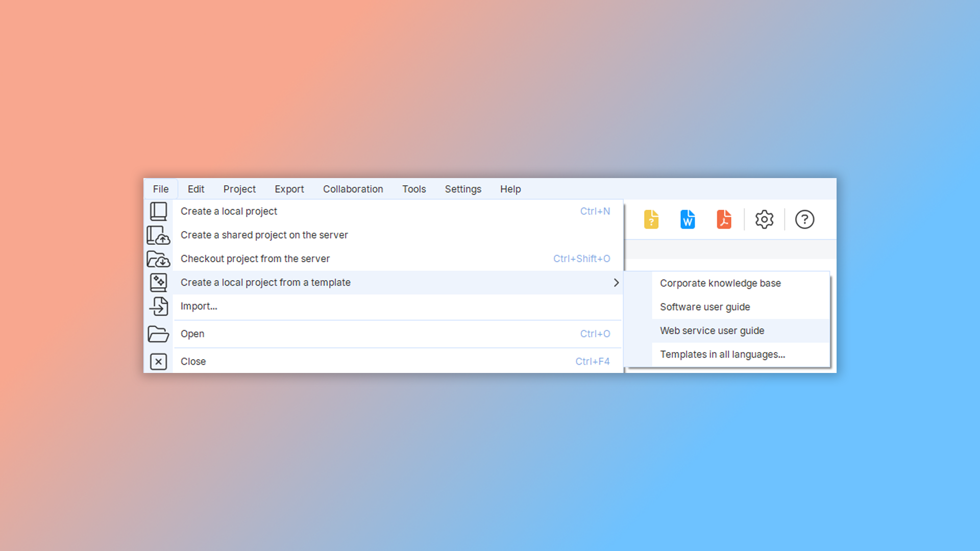
Task: Select Web service user guide template
Action: (712, 331)
